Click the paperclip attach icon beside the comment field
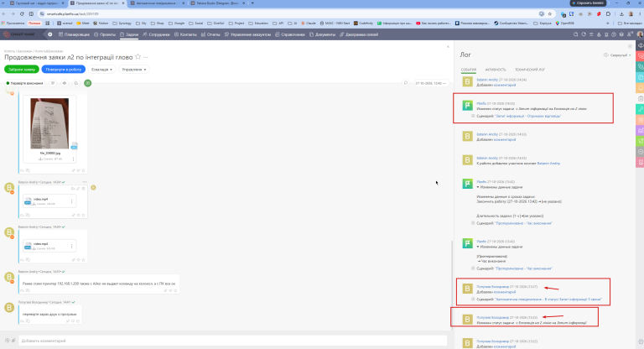This screenshot has width=644, height=349. [13, 341]
